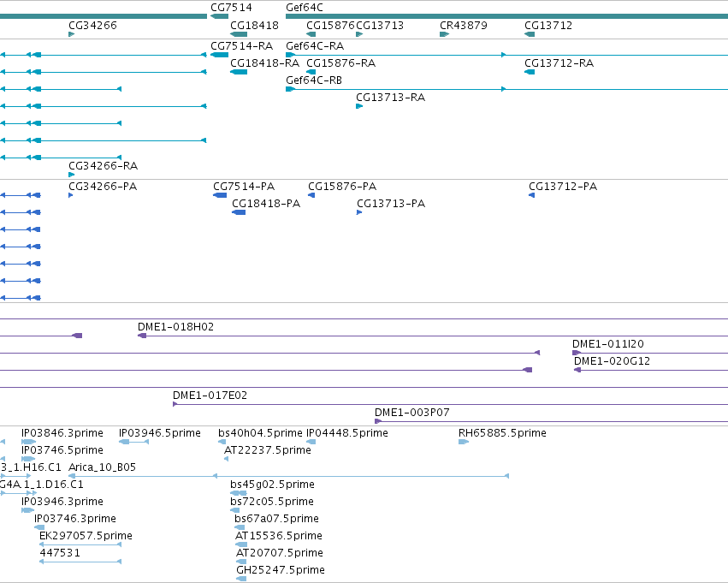Click the CG13712-PA protein label

click(563, 187)
